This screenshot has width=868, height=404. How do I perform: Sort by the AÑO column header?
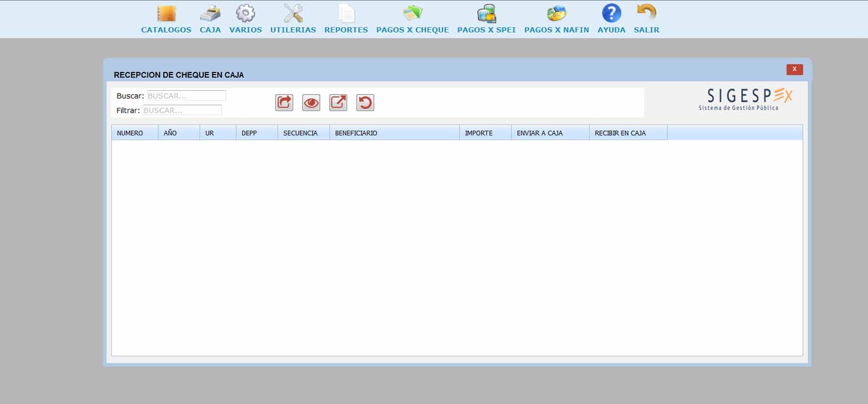coord(179,133)
